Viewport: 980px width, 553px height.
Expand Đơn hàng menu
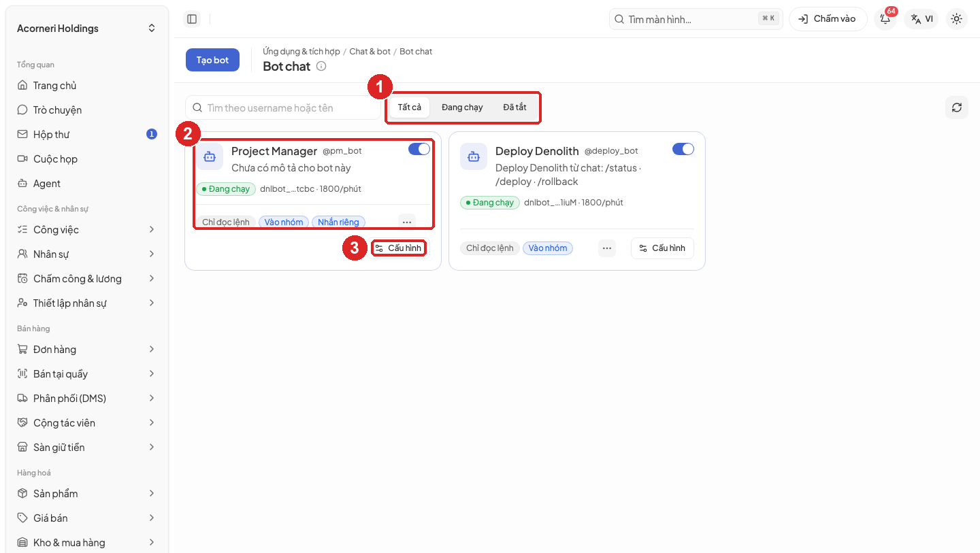pos(87,350)
